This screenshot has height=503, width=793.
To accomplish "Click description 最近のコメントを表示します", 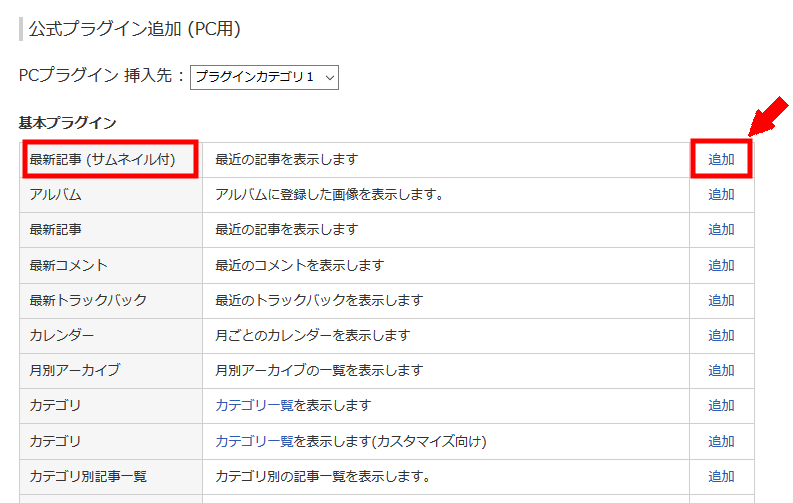I will click(x=299, y=265).
